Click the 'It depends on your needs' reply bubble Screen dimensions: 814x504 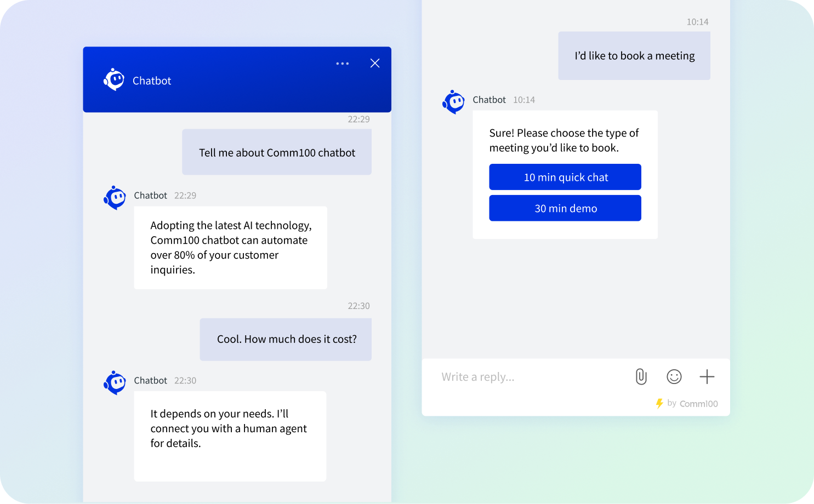click(230, 436)
